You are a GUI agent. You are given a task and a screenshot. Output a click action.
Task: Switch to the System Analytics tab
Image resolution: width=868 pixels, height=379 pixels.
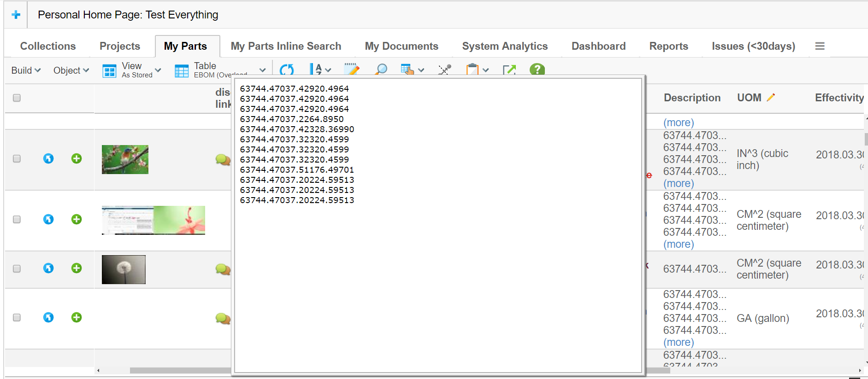coord(504,46)
